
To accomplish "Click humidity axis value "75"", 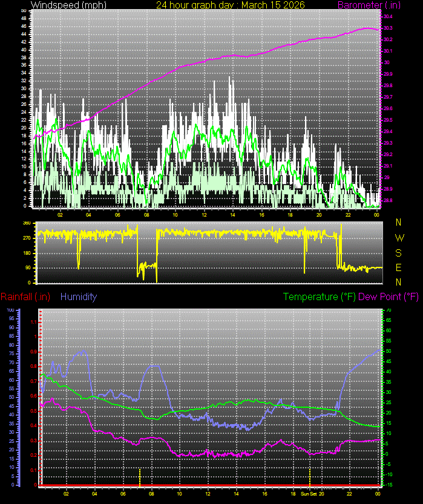I will [12, 353].
